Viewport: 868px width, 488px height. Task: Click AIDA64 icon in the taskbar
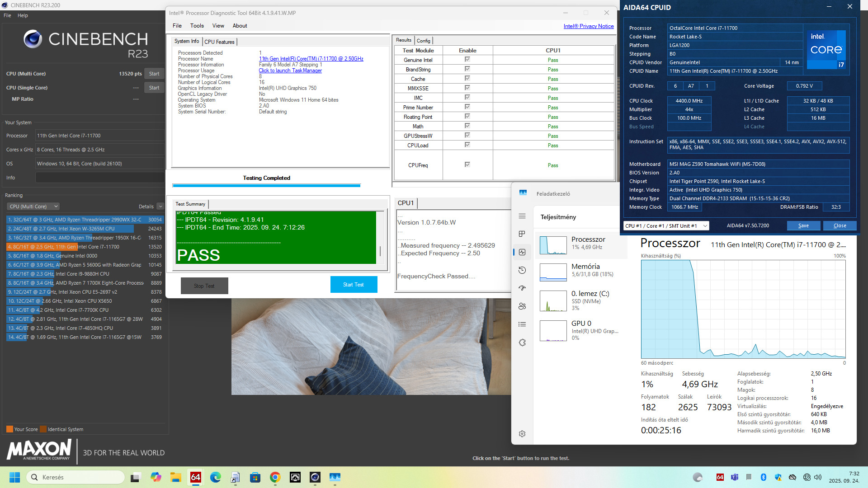196,477
